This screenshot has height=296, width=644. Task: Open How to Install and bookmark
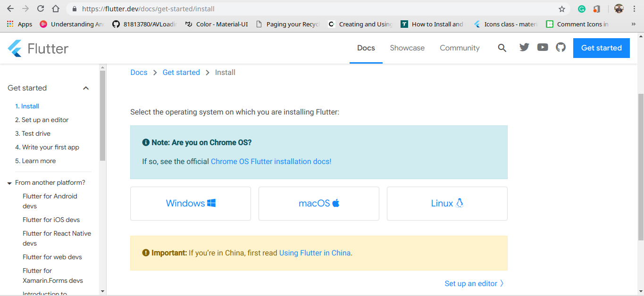[432, 24]
